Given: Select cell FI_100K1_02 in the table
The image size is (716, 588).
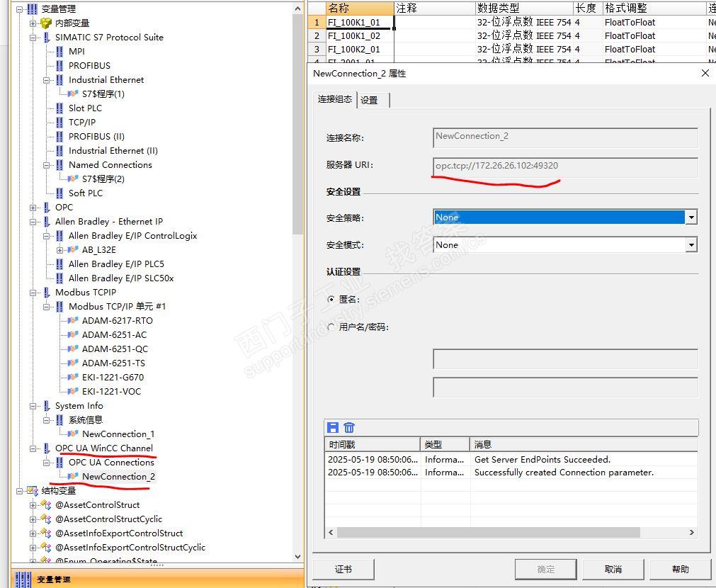Looking at the screenshot, I should click(360, 35).
